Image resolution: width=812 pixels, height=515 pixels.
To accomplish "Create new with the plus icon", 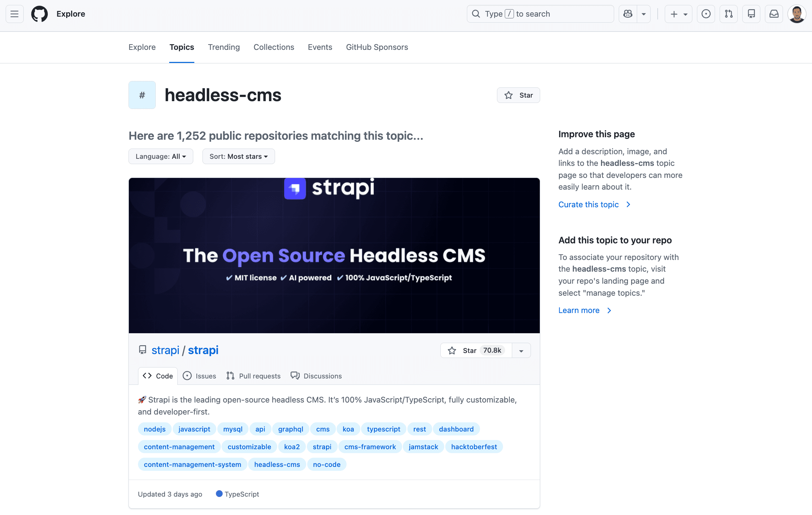I will (674, 14).
